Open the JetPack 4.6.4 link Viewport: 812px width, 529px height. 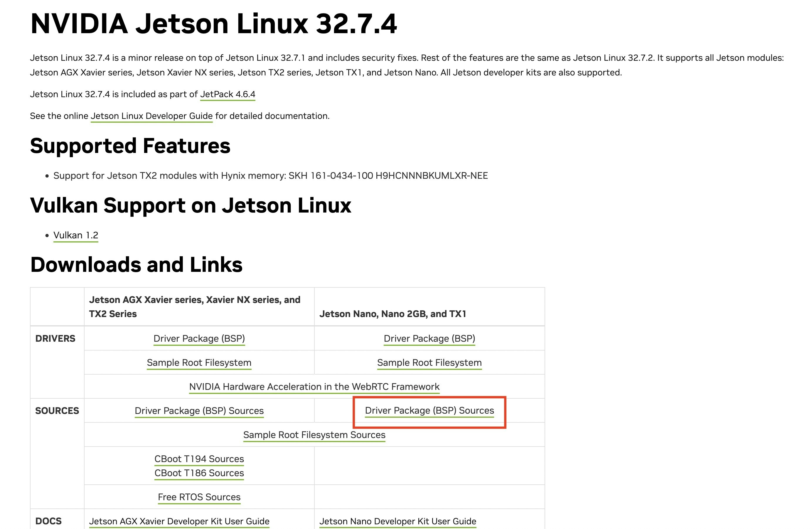(x=228, y=94)
